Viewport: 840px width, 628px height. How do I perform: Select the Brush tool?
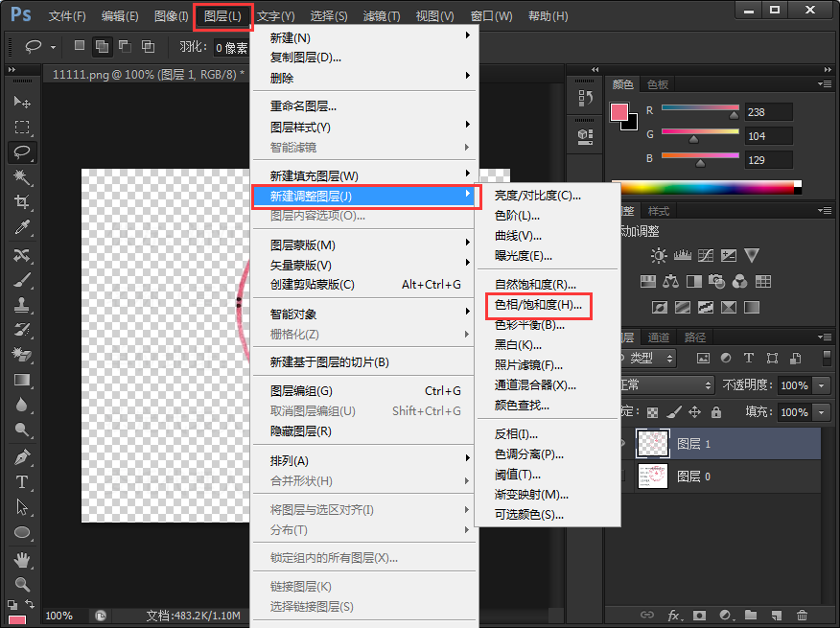(x=22, y=280)
